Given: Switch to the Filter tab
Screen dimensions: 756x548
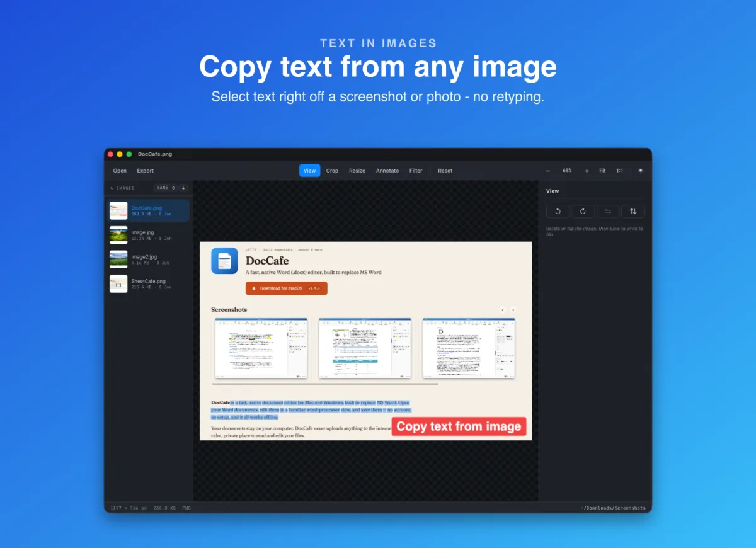Looking at the screenshot, I should pyautogui.click(x=416, y=171).
